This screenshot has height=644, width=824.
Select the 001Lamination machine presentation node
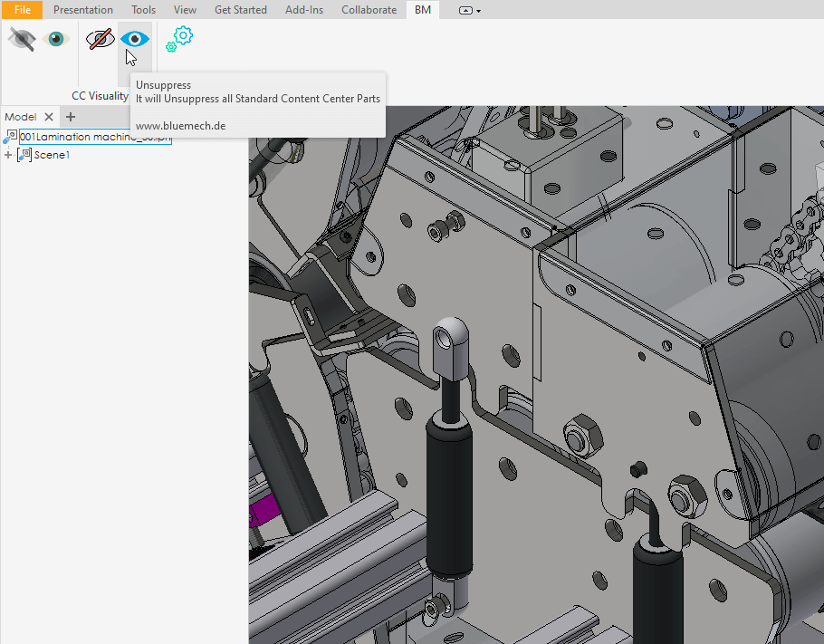(x=95, y=137)
